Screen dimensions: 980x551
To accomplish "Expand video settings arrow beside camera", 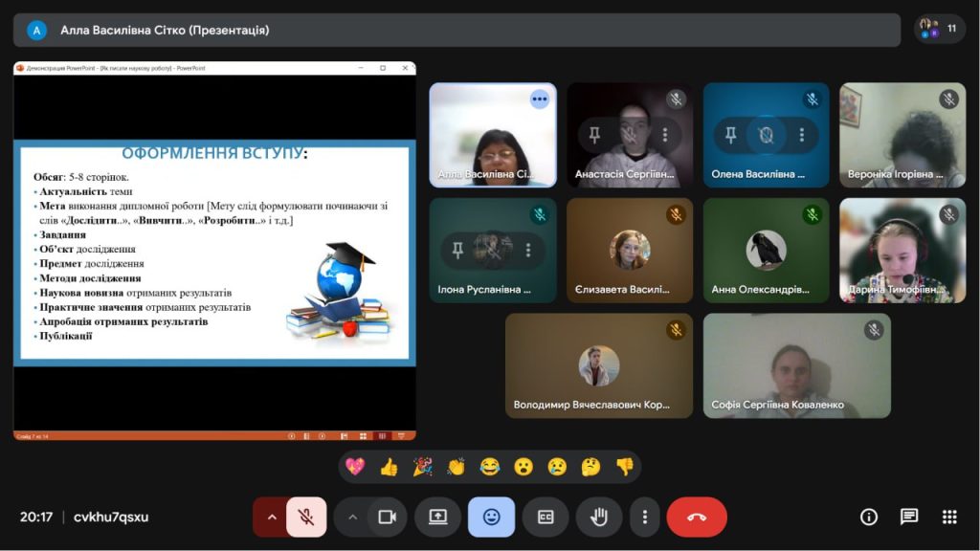I will 352,517.
